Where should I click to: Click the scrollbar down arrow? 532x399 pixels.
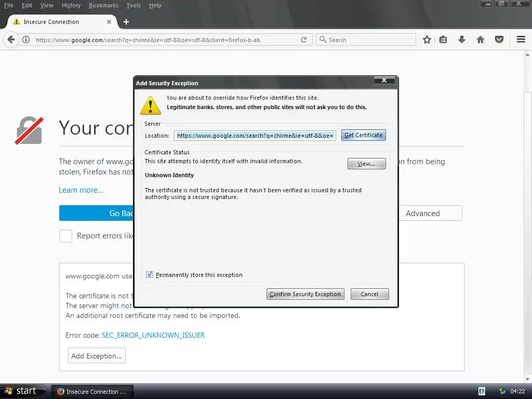coord(527,379)
